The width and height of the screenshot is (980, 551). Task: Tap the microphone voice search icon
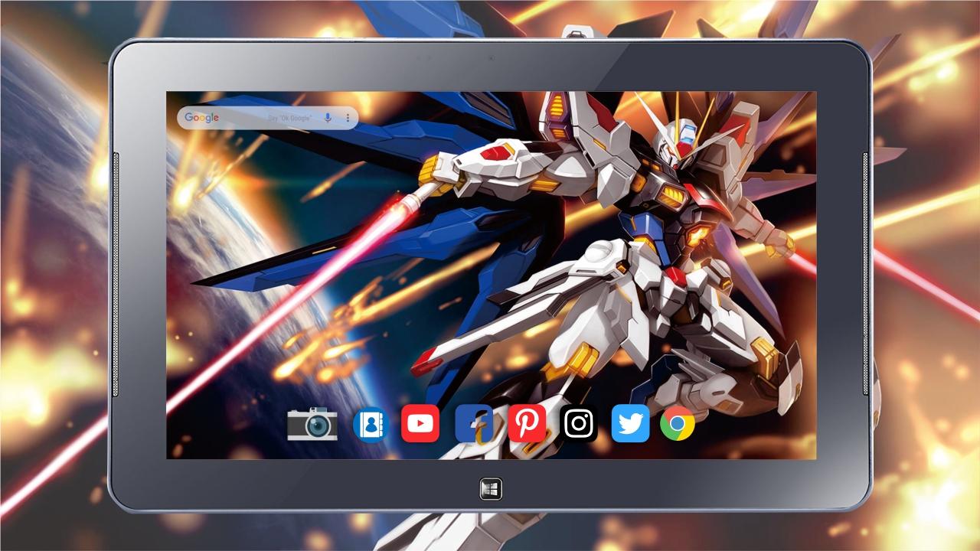328,118
